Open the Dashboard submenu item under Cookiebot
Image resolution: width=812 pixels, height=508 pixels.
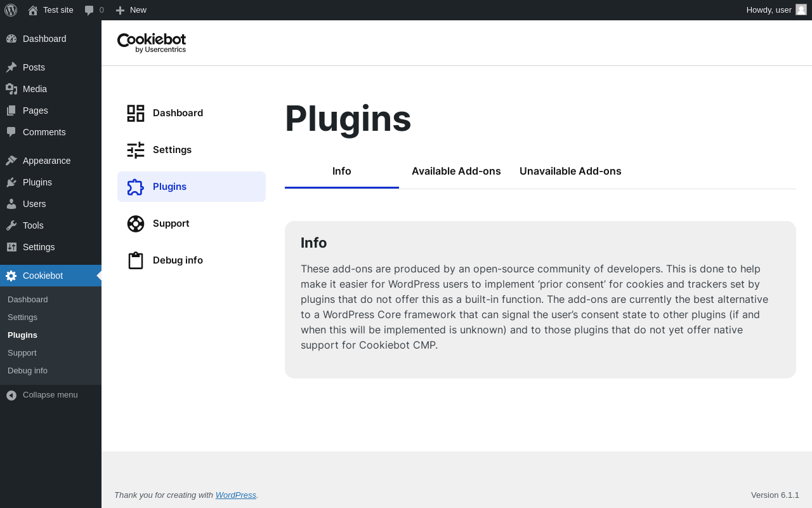[x=27, y=300]
